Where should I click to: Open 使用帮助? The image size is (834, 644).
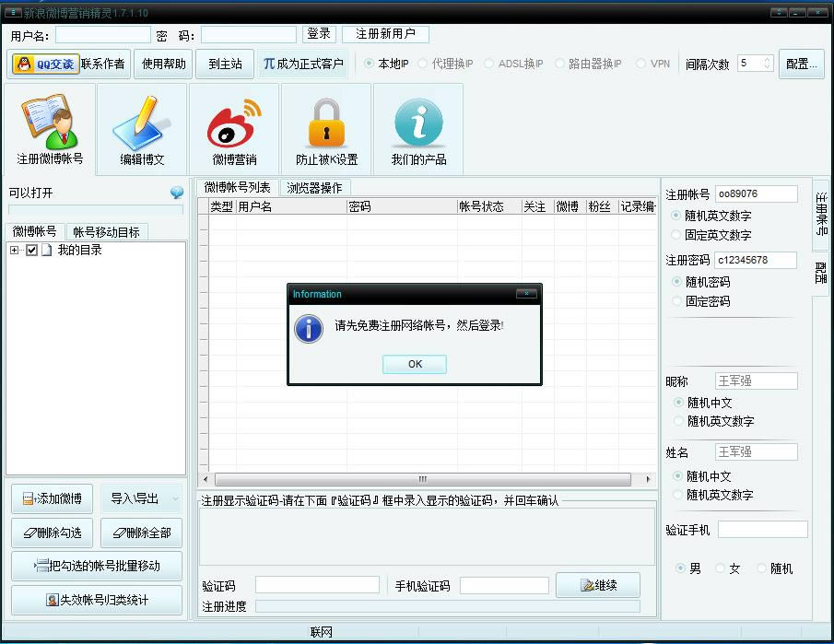[163, 64]
